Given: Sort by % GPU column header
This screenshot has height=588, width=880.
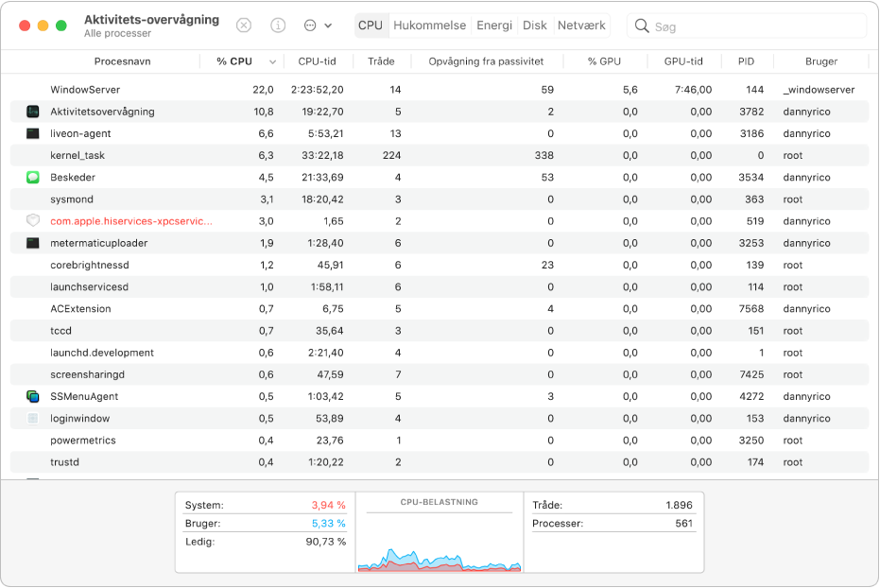Looking at the screenshot, I should click(x=604, y=61).
